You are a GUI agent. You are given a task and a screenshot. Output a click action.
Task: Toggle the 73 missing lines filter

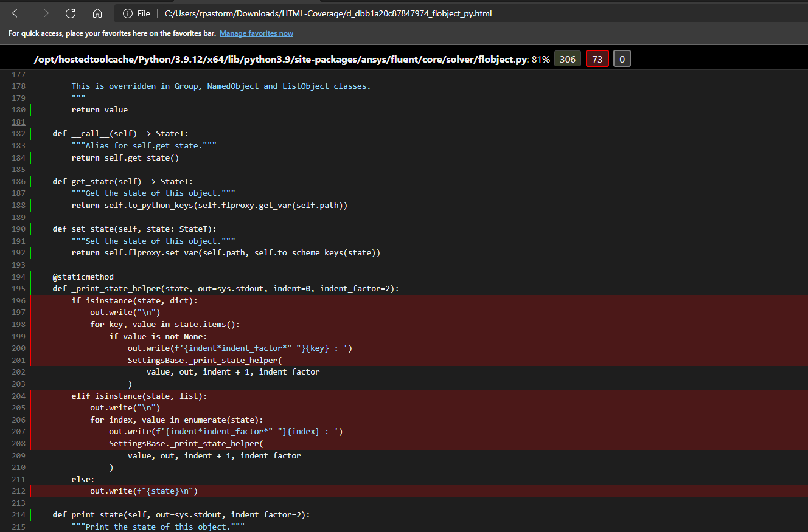(597, 59)
